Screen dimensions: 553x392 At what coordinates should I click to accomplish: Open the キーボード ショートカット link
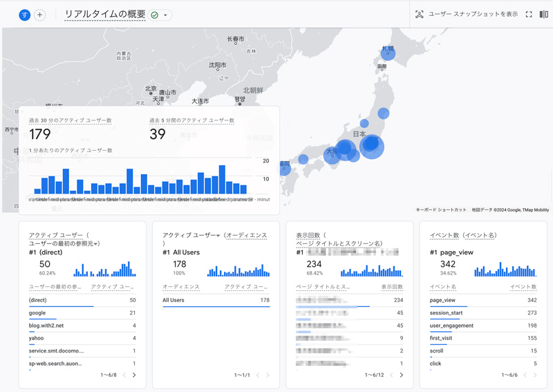(441, 209)
